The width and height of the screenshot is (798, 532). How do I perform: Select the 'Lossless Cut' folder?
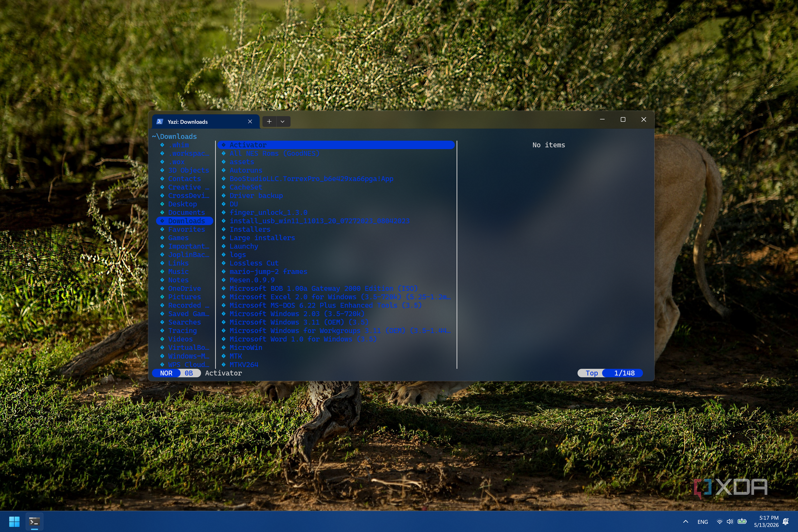pos(254,263)
